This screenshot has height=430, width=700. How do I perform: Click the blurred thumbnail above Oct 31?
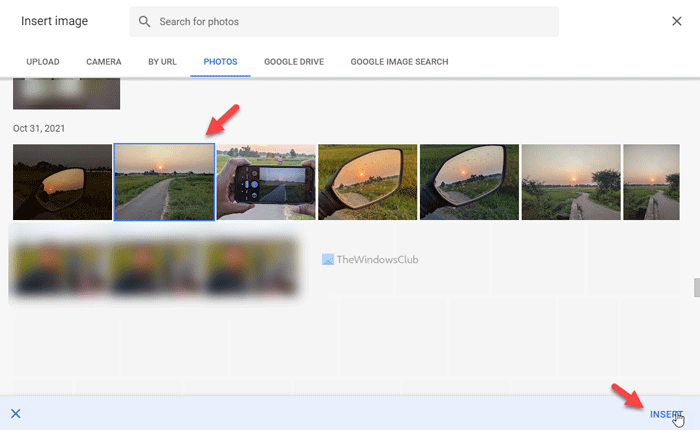pyautogui.click(x=66, y=93)
